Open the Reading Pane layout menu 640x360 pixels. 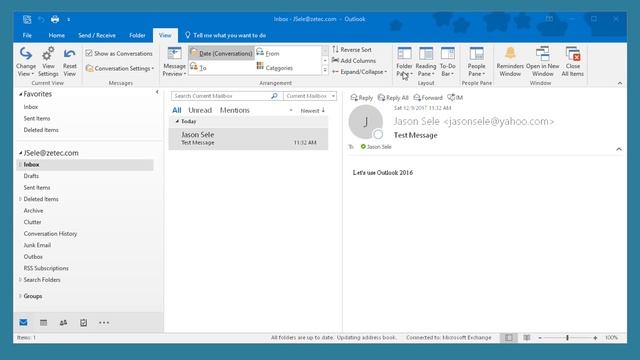pyautogui.click(x=426, y=62)
